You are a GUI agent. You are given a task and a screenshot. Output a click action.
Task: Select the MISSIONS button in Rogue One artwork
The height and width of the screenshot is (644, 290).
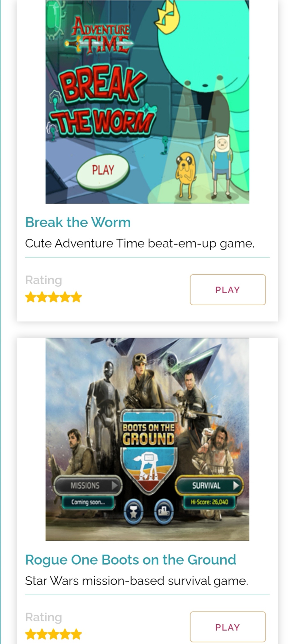pos(88,485)
